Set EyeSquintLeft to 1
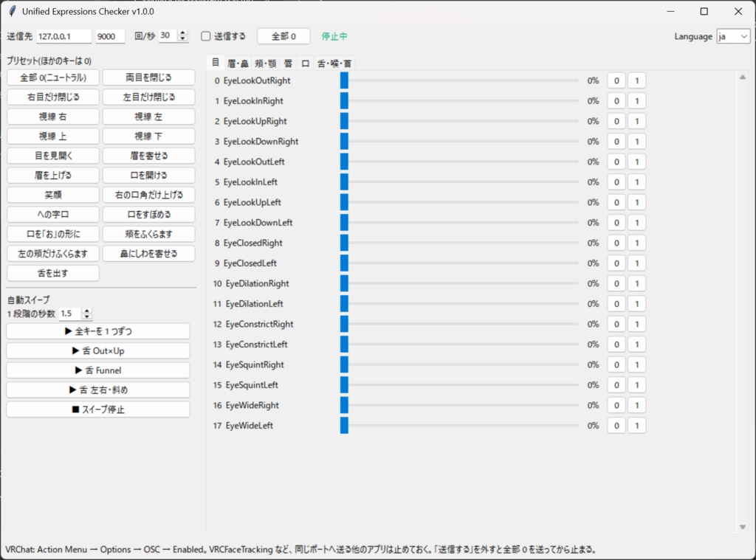The height and width of the screenshot is (560, 756). click(637, 385)
